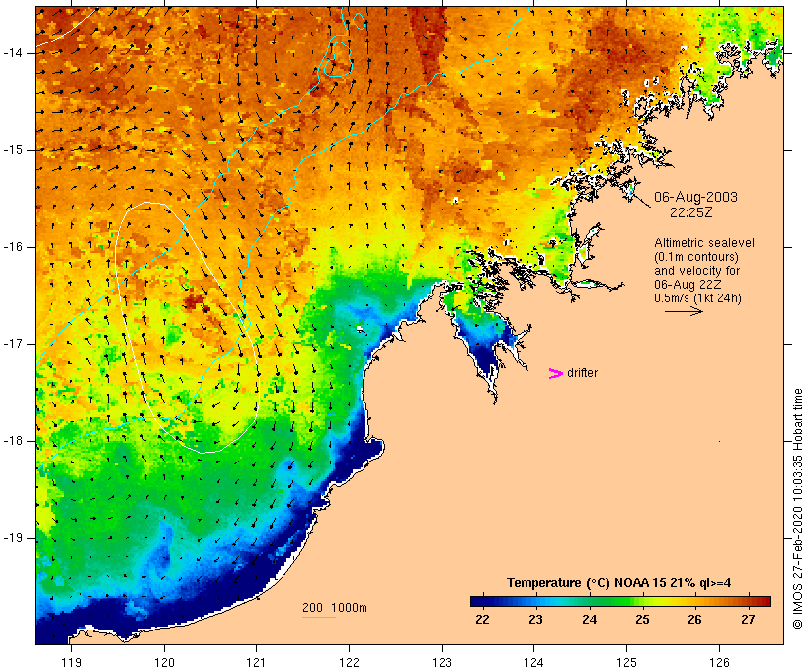Image resolution: width=810 pixels, height=672 pixels.
Task: Click the '(0.1m contours)' caption line
Action: [695, 257]
